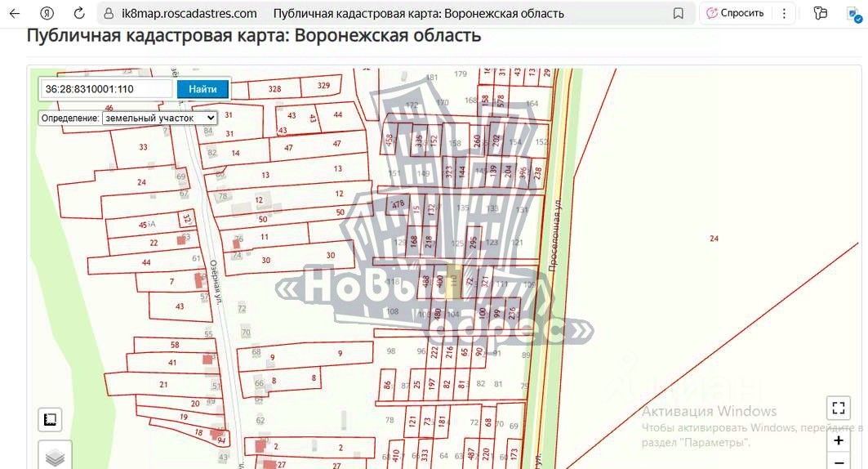The height and width of the screenshot is (469, 868).
Task: Click parcel labeled 480
Action: pyautogui.click(x=438, y=314)
